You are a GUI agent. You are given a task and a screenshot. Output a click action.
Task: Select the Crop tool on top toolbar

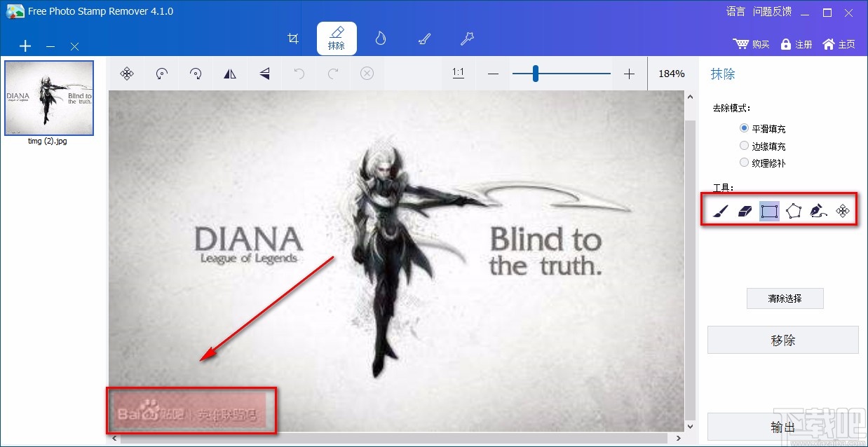click(293, 39)
